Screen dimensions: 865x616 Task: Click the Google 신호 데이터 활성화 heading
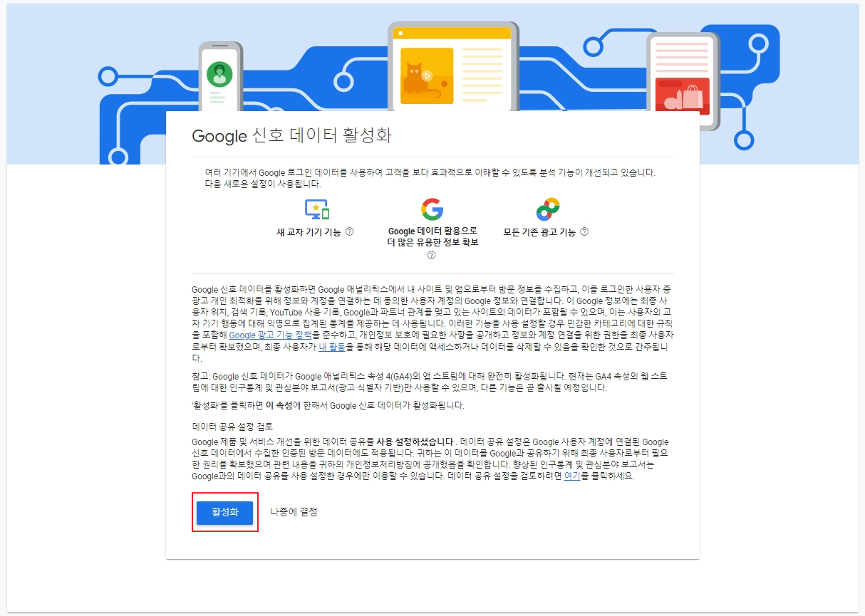pos(292,136)
